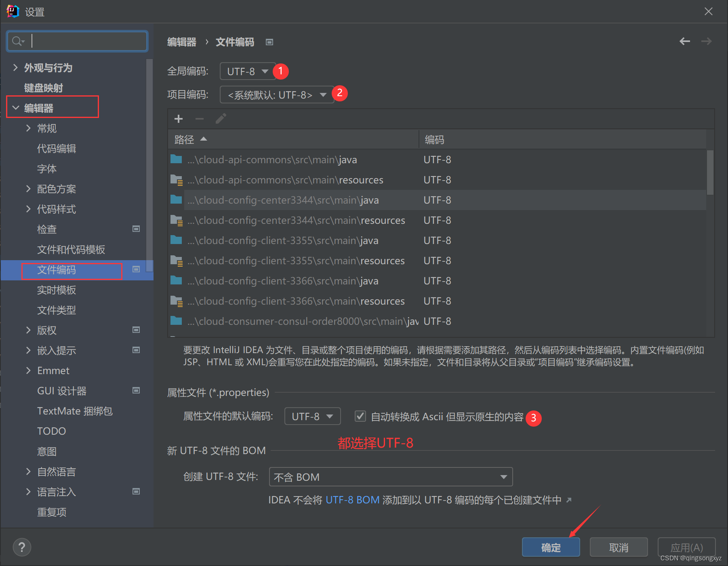This screenshot has height=566, width=728.
Task: Click the remove path minus icon
Action: coord(200,119)
